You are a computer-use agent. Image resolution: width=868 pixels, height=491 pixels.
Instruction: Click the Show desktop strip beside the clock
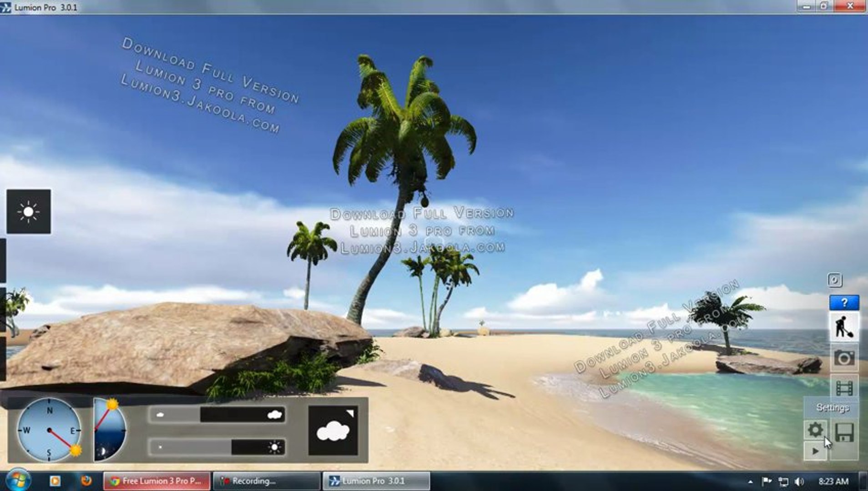tap(863, 481)
